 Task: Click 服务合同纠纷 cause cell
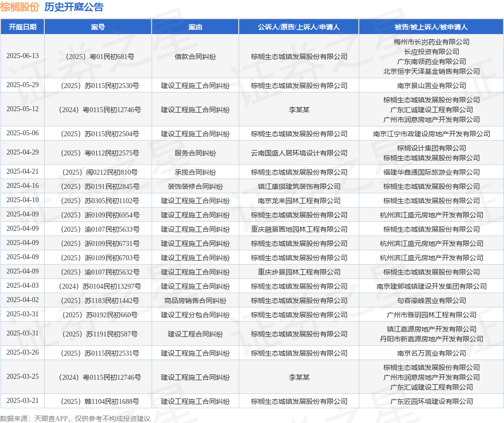(195, 153)
